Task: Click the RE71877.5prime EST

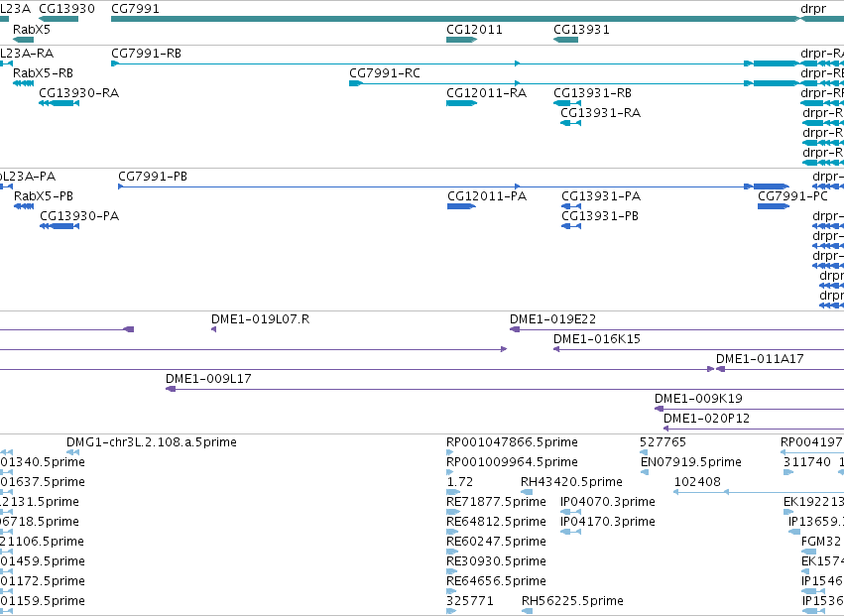Action: 452,512
